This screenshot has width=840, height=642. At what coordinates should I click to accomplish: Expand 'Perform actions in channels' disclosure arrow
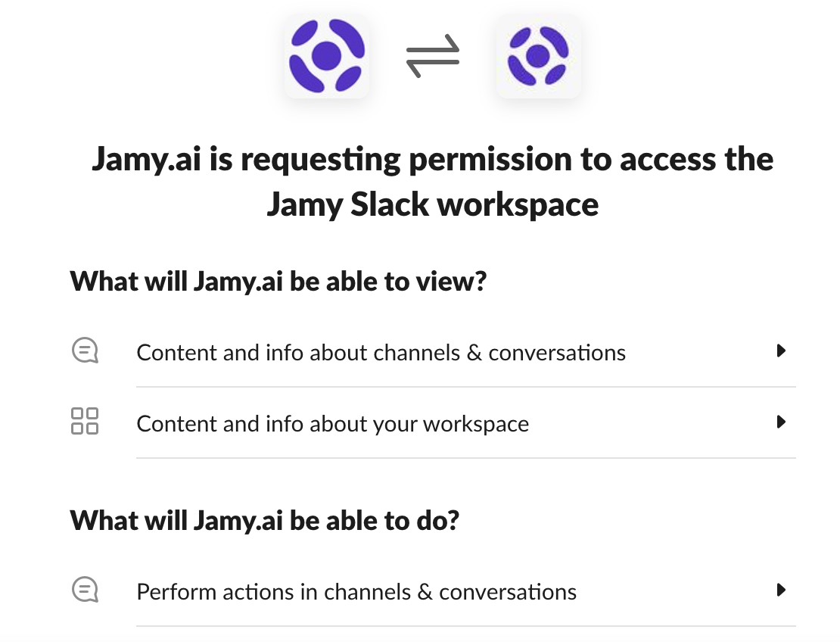[x=782, y=590]
